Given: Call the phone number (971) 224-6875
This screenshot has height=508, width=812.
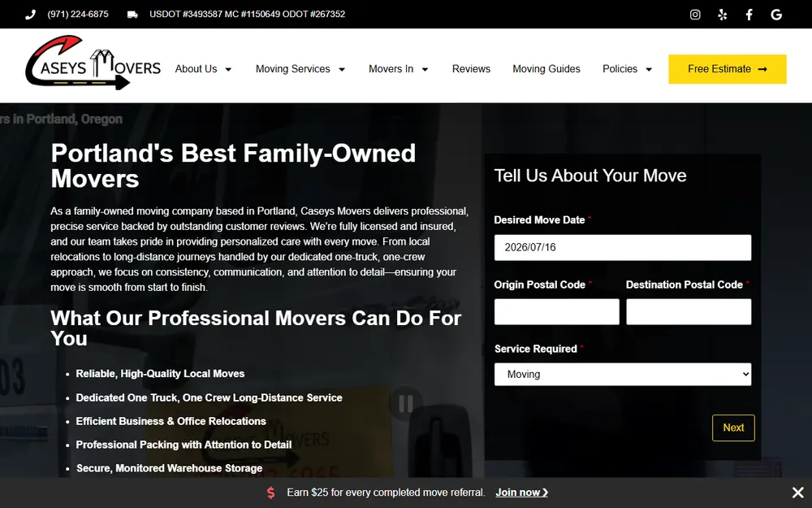Looking at the screenshot, I should (x=78, y=15).
